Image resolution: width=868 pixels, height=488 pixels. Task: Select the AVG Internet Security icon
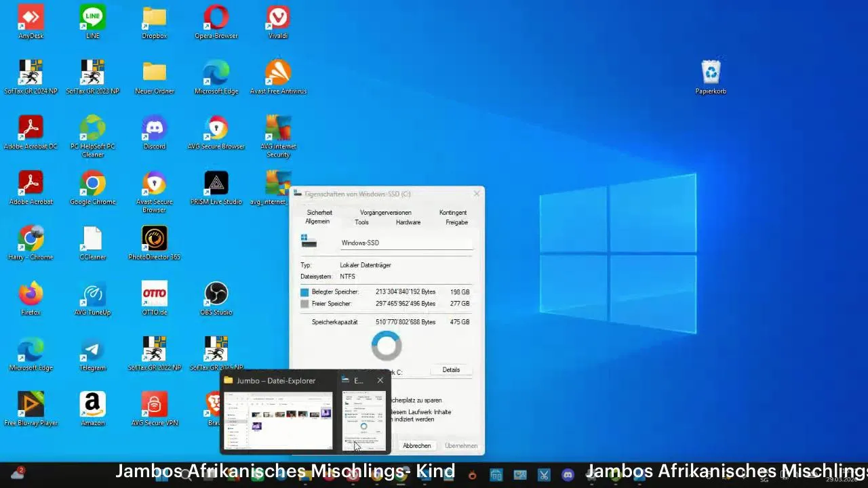point(278,136)
